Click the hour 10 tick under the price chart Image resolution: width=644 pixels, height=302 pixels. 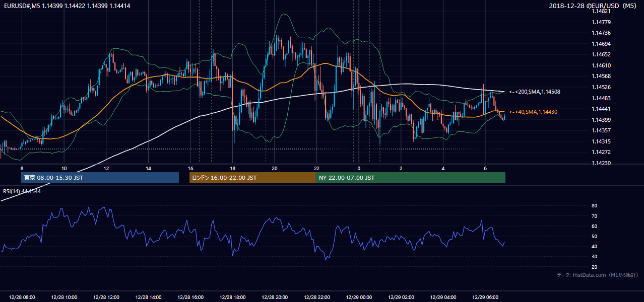pyautogui.click(x=64, y=168)
